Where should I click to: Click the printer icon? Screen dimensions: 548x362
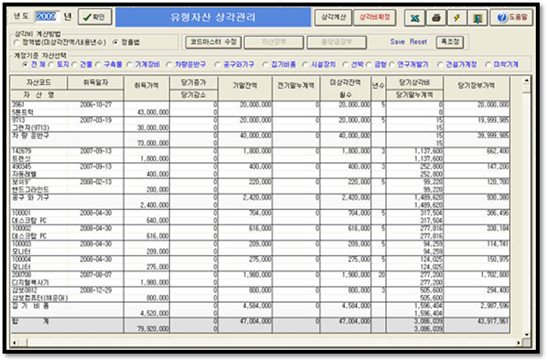click(436, 17)
